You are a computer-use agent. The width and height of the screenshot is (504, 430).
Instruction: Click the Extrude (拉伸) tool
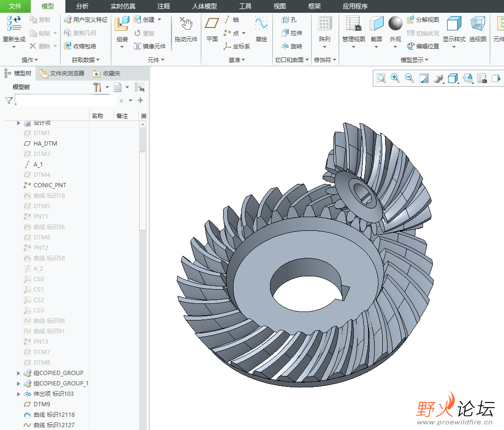291,33
